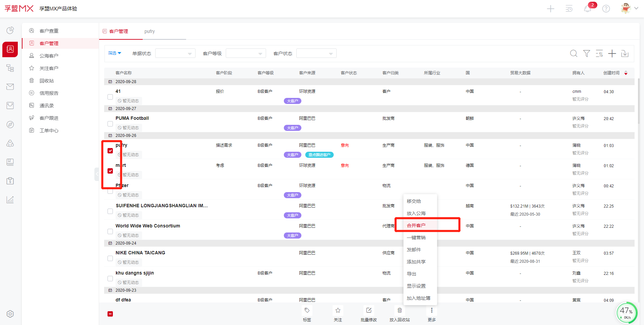The width and height of the screenshot is (644, 325).
Task: Open World Wide Web Consortium customer
Action: pos(148,226)
